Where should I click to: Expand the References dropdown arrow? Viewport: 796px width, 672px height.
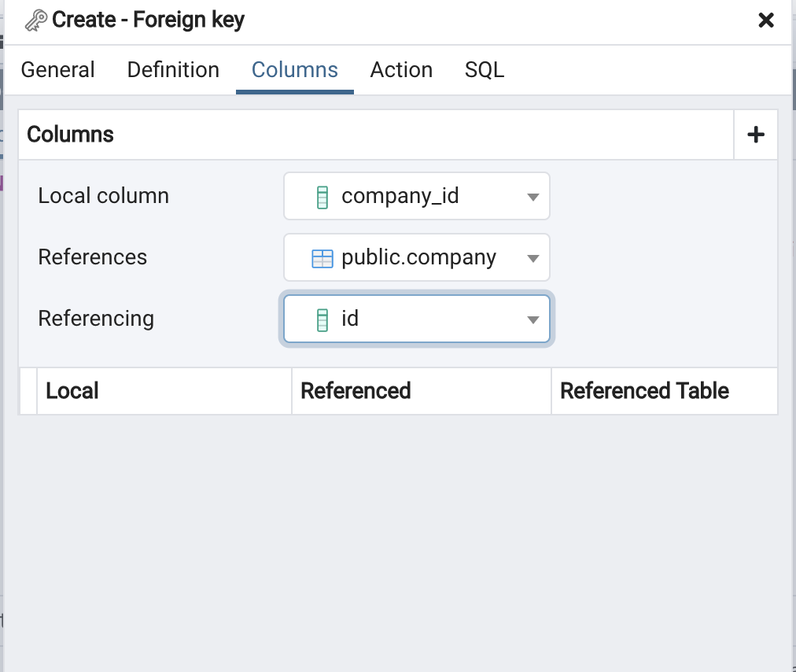click(x=533, y=258)
